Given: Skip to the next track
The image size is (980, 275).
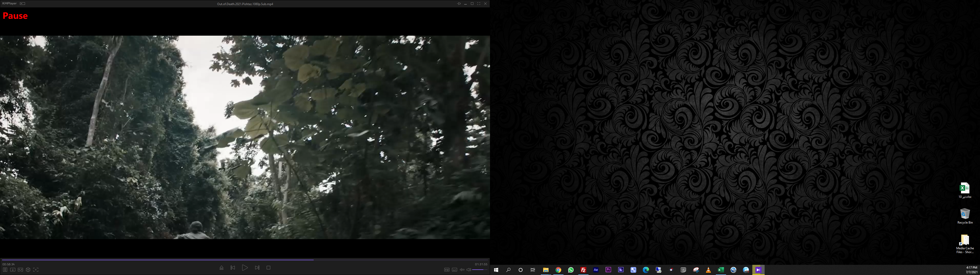Looking at the screenshot, I should (257, 268).
